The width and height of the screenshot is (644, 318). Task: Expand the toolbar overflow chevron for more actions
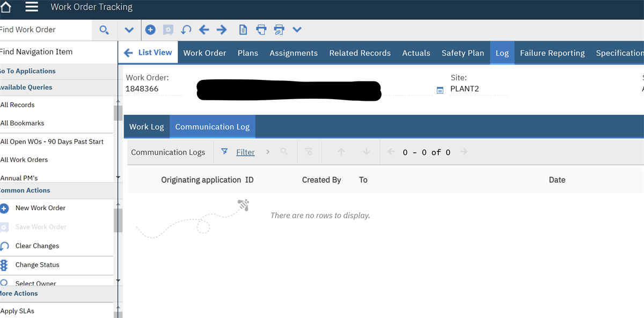tap(297, 29)
